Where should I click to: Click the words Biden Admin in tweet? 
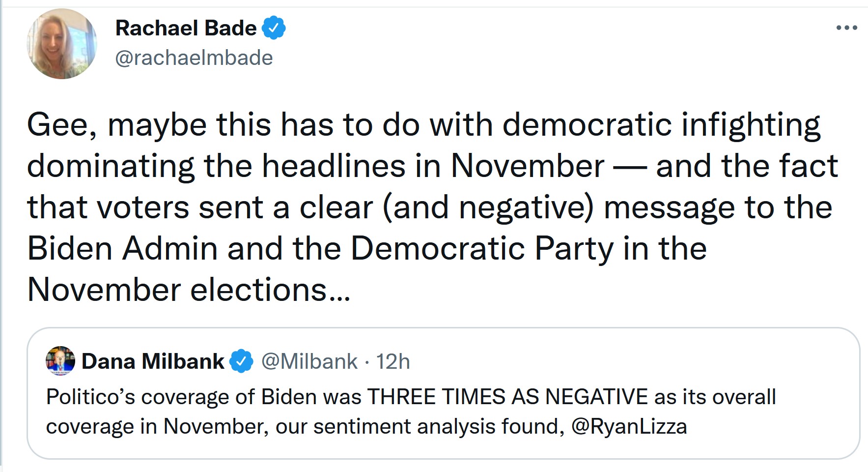[122, 248]
